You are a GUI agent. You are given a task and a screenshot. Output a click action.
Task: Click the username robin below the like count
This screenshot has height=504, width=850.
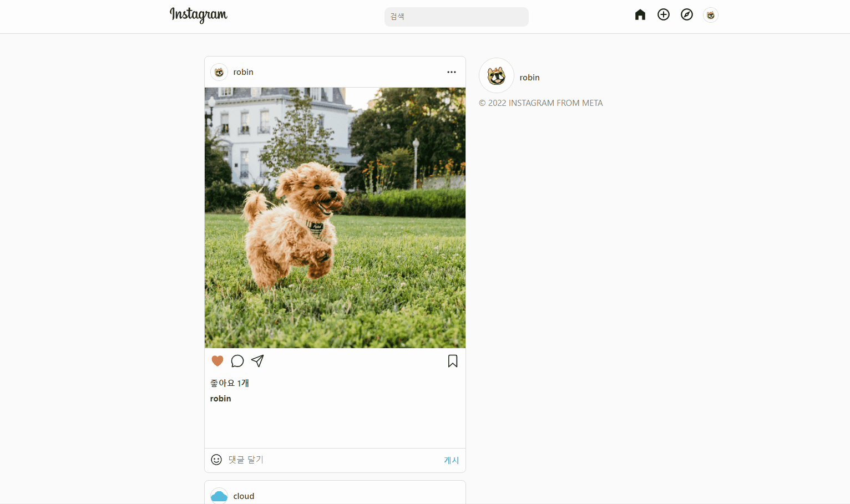coord(220,398)
